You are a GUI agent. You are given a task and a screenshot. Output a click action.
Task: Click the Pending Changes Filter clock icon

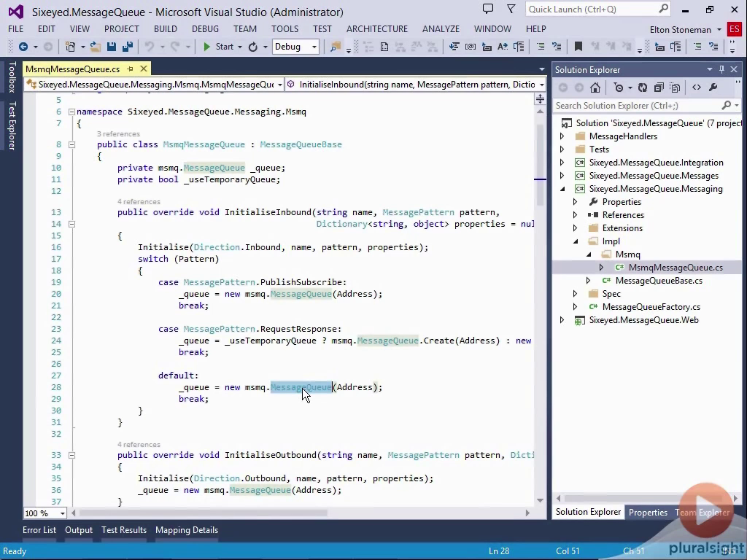619,87
